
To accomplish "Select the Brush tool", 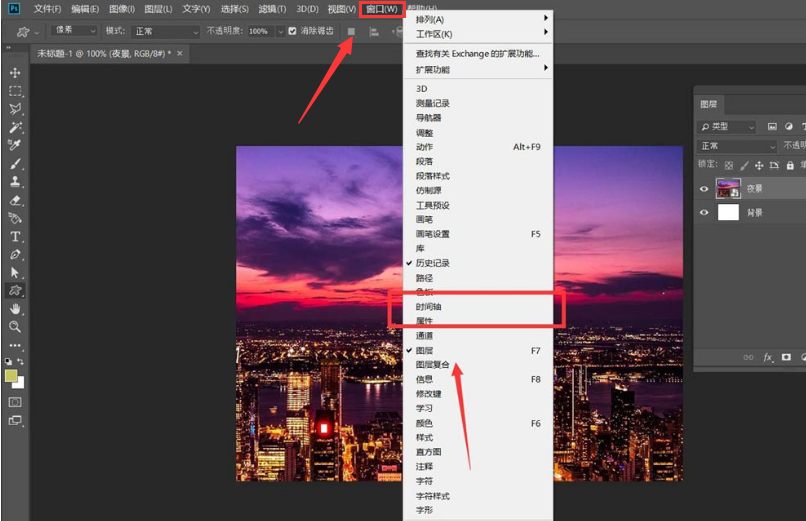I will (15, 164).
